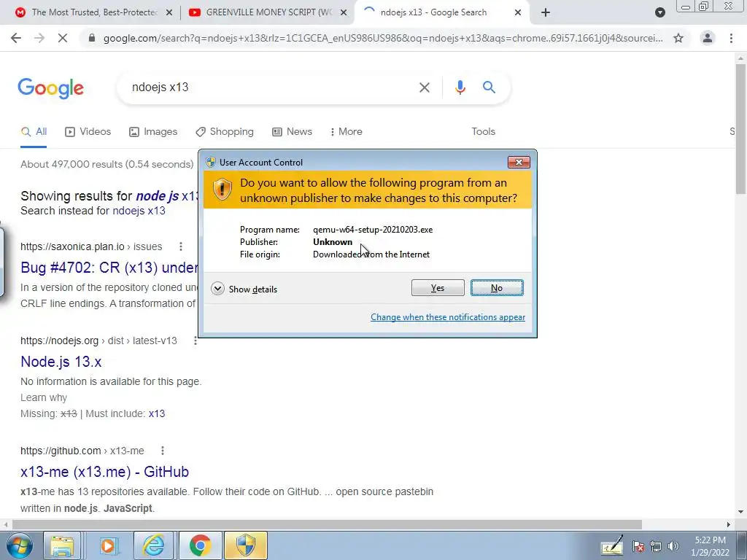Open Action Center flag icon
Viewport: 747px width, 560px height.
638,547
